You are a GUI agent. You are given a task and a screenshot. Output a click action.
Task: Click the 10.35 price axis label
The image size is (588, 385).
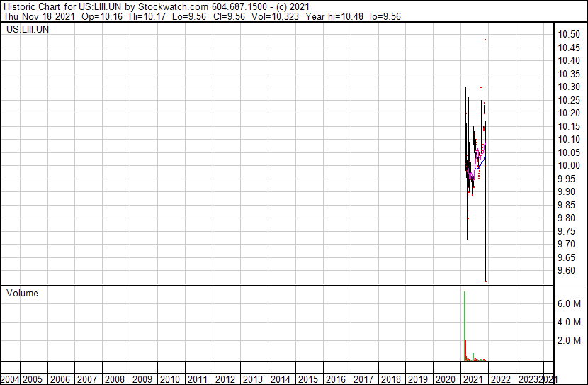coord(569,74)
